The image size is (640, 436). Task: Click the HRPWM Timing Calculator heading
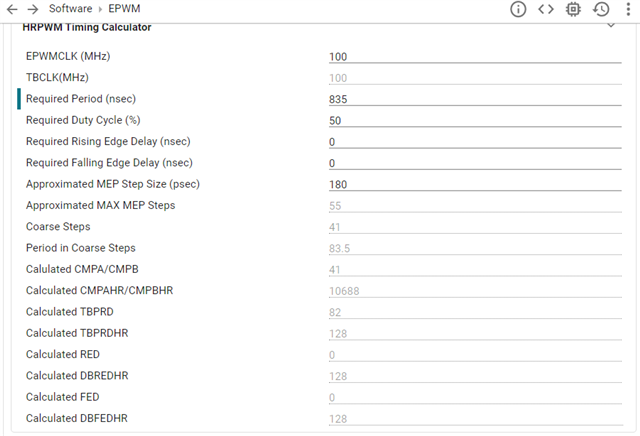[x=87, y=27]
